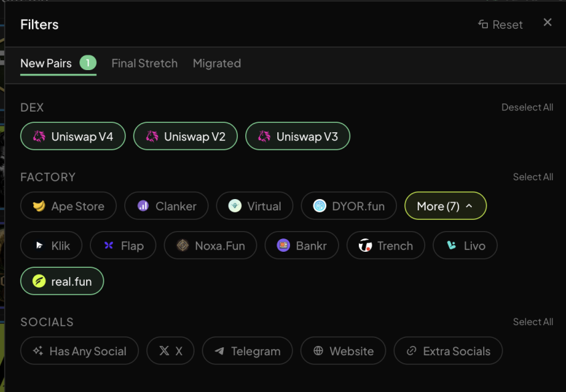The height and width of the screenshot is (392, 566).
Task: Enable the Flap factory filter
Action: (123, 246)
